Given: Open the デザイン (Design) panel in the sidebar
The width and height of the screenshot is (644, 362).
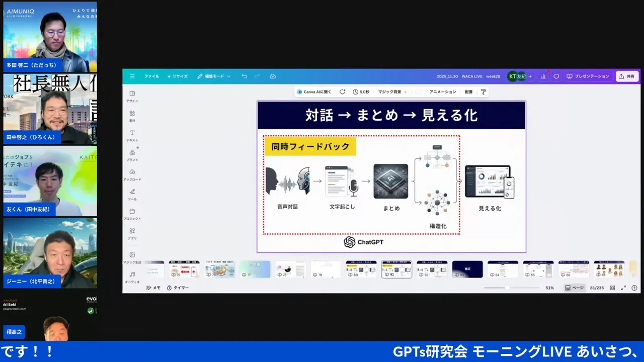Looking at the screenshot, I should click(x=132, y=97).
